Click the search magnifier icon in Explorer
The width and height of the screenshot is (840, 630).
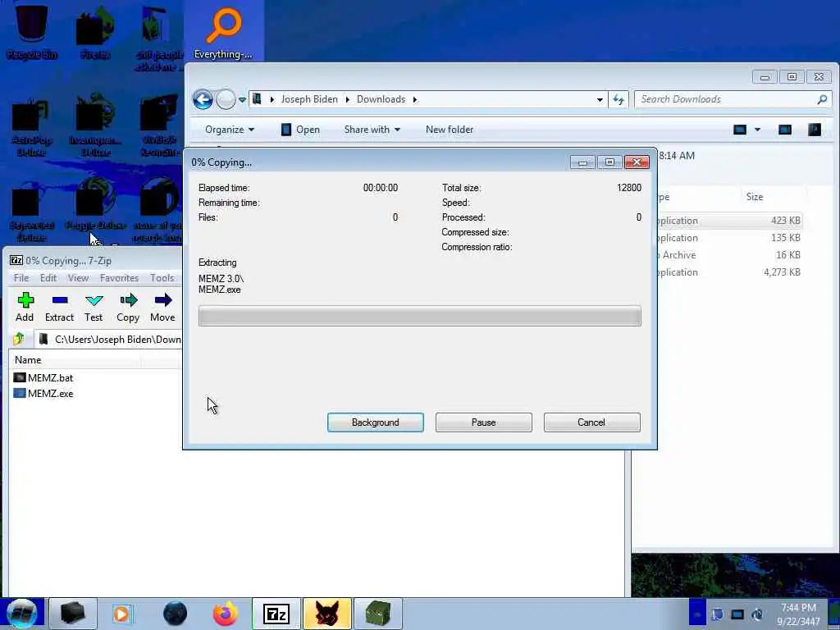822,99
